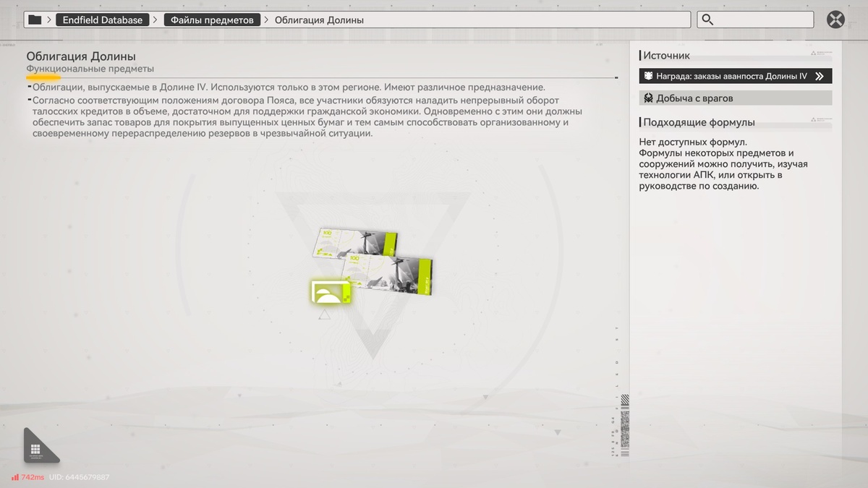The image size is (868, 488).
Task: Click the description line starting Облигации, выпускаемые
Action: 289,87
